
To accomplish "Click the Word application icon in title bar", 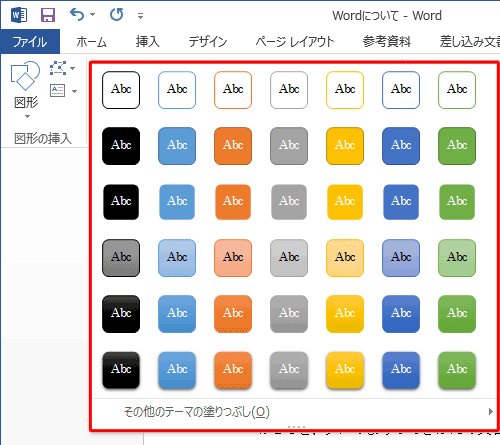I will click(19, 15).
